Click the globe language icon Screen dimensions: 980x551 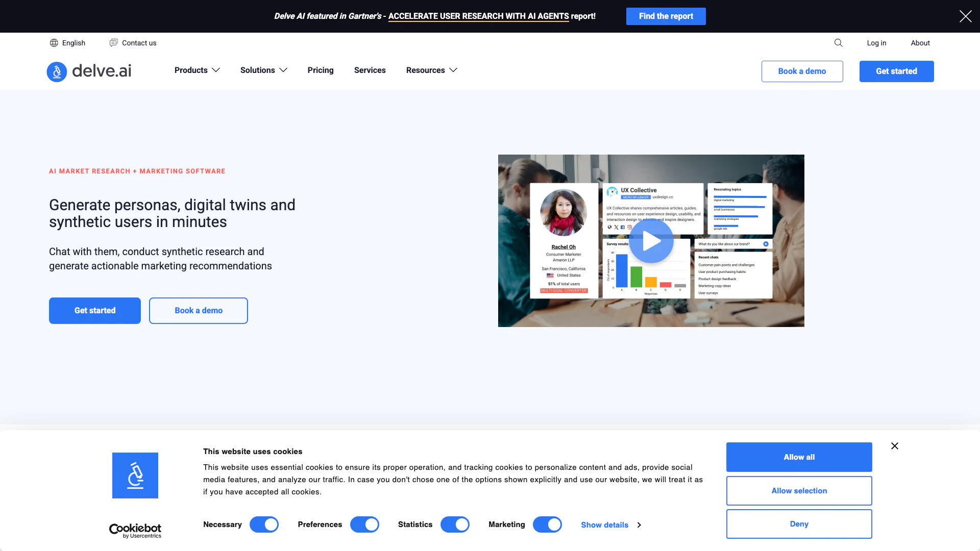54,43
